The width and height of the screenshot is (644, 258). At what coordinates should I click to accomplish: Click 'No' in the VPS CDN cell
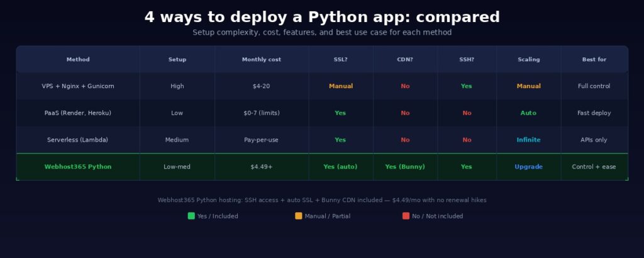[406, 86]
